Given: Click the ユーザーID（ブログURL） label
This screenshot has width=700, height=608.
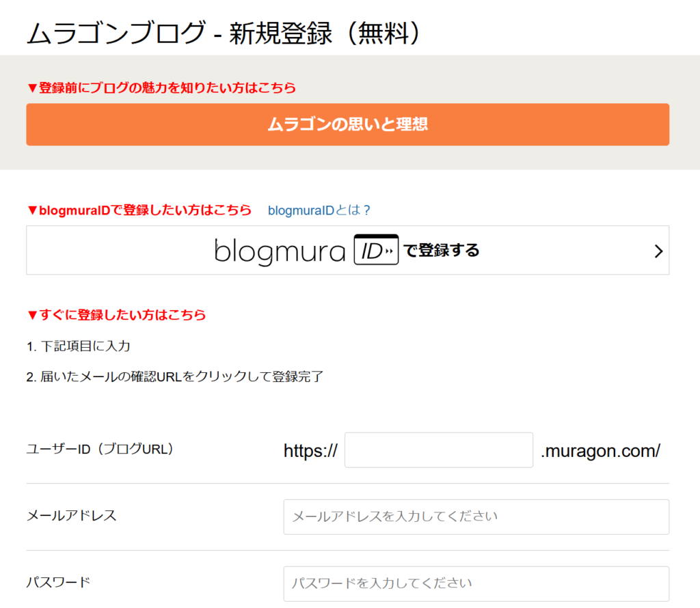Looking at the screenshot, I should point(100,449).
